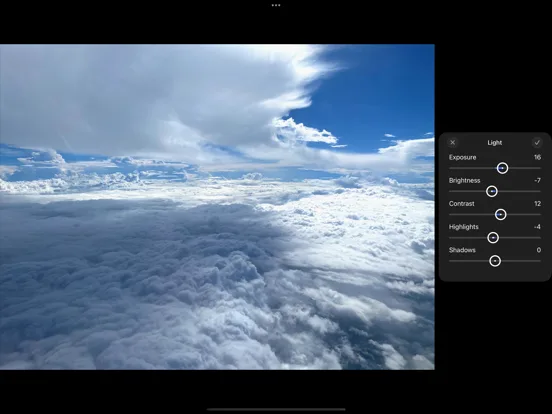Click the Shadows value 0
This screenshot has height=414, width=552.
(x=539, y=250)
